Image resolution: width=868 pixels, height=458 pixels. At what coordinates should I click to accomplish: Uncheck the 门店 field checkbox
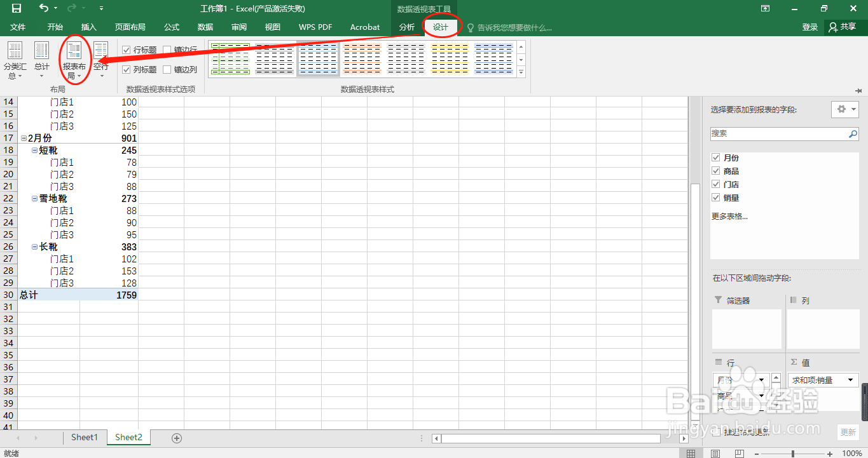[716, 184]
